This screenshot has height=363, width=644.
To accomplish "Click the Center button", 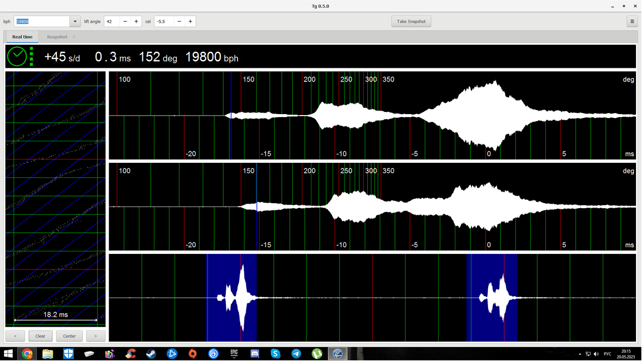I will [x=69, y=336].
